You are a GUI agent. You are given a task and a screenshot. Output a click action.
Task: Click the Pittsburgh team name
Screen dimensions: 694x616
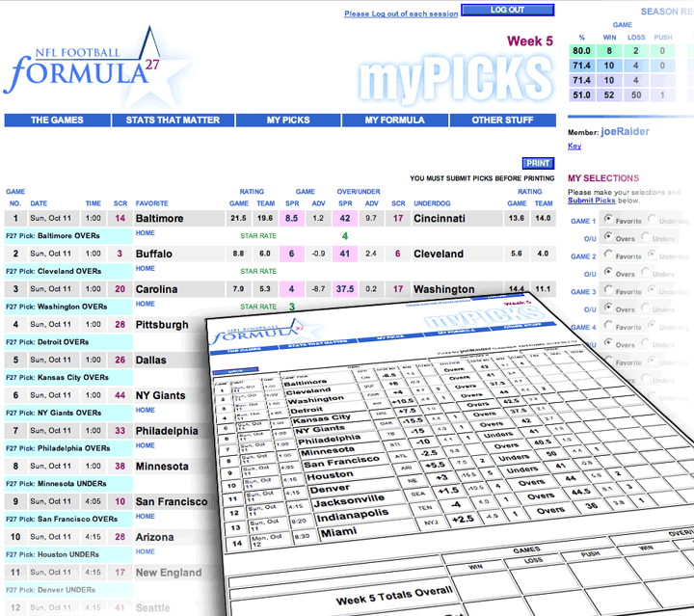[162, 324]
